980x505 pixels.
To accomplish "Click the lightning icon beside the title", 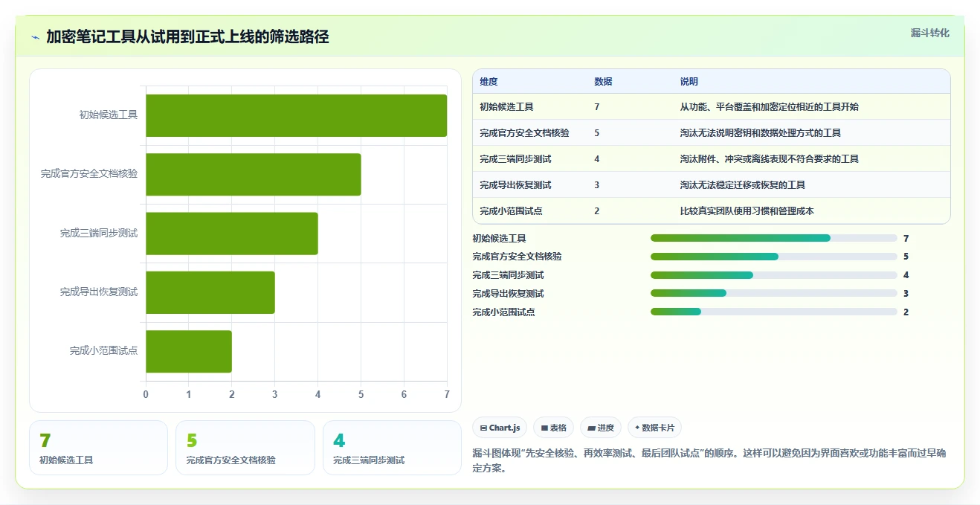I will click(x=35, y=37).
